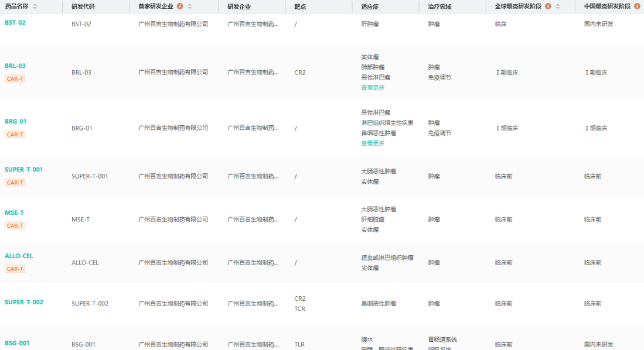The width and height of the screenshot is (644, 350).
Task: Click CAR-T tag under BRG-01
Action: [15, 135]
